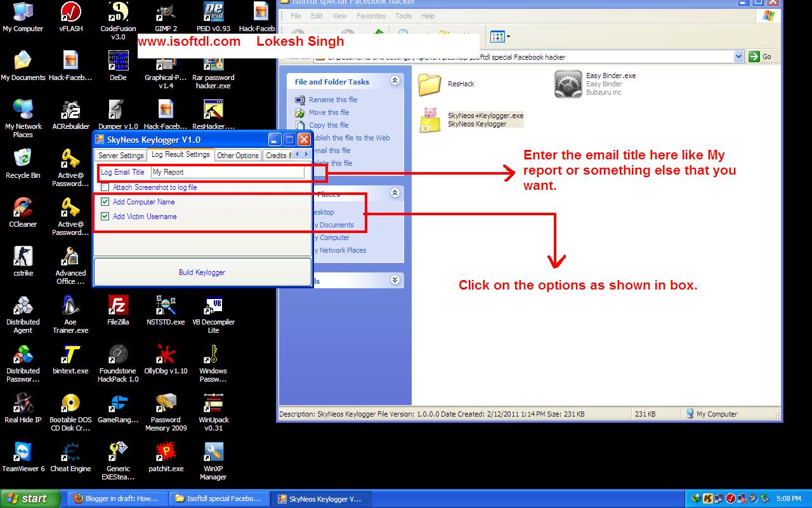
Task: Select the PEiD v0.93 desktop icon
Action: coord(213,17)
